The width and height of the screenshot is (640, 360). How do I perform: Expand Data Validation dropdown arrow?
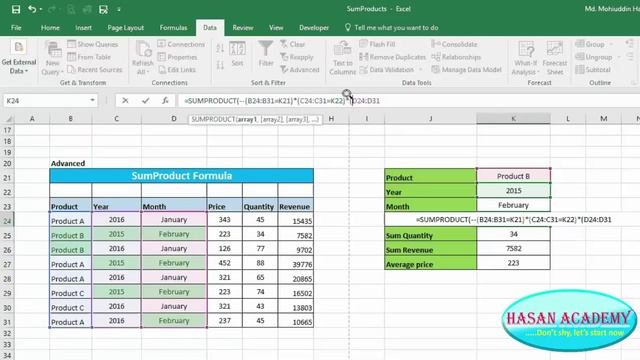pyautogui.click(x=420, y=70)
